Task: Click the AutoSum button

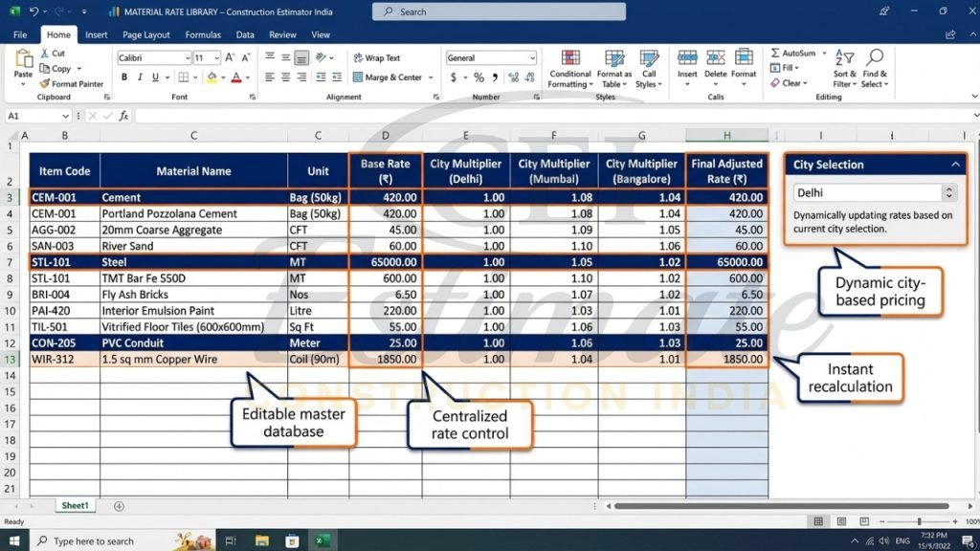Action: pyautogui.click(x=793, y=54)
